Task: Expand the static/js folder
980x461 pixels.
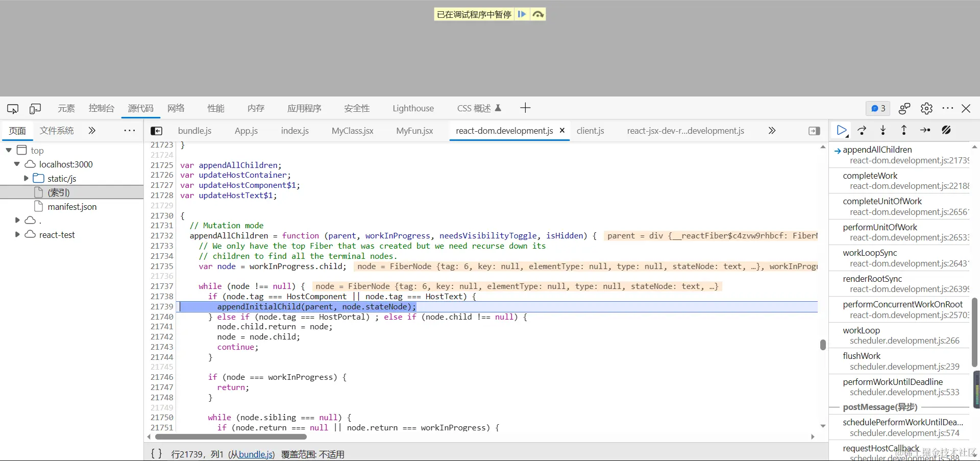Action: click(26, 178)
